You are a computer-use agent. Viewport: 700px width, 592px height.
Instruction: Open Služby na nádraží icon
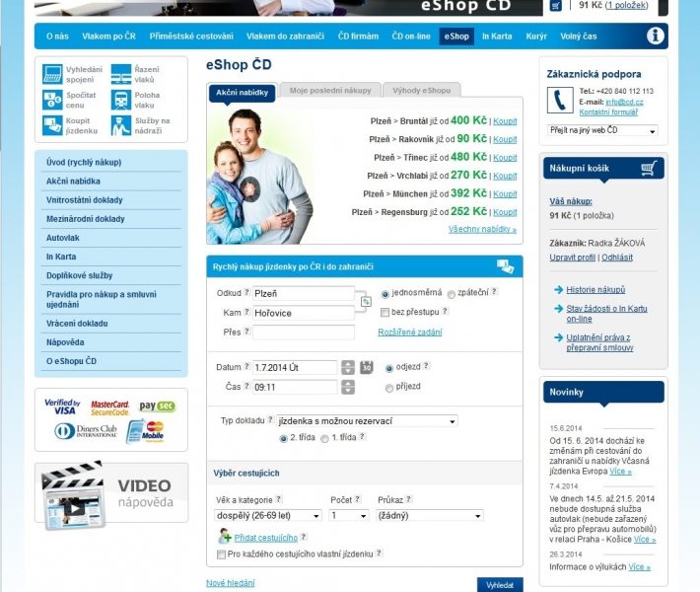click(121, 125)
